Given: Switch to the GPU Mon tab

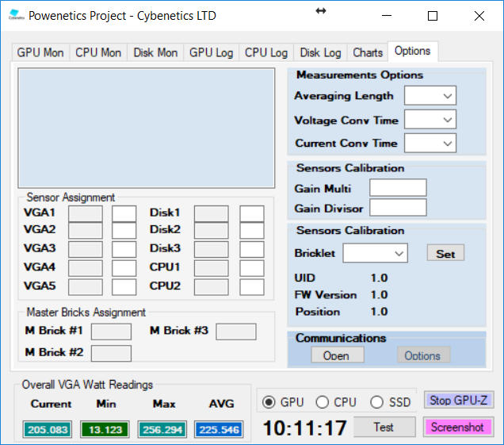Looking at the screenshot, I should point(40,52).
